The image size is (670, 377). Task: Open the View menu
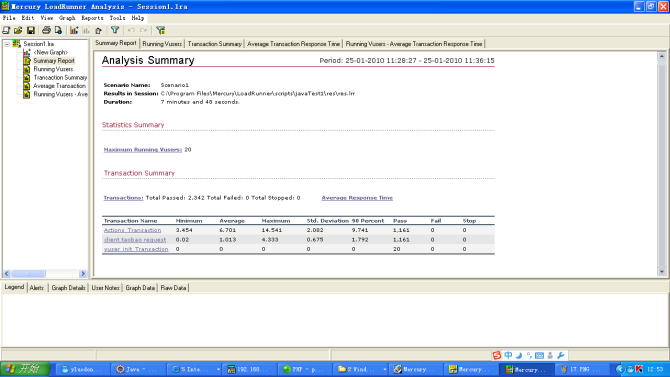(47, 18)
